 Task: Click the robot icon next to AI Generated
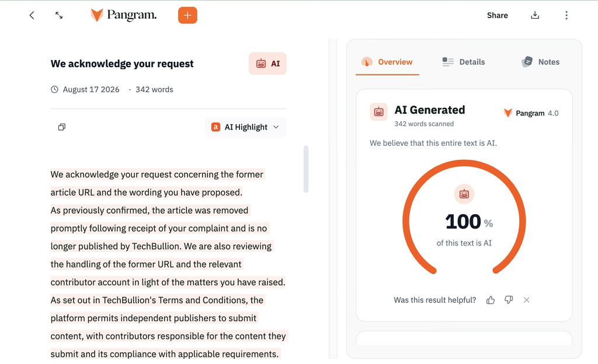coord(378,112)
